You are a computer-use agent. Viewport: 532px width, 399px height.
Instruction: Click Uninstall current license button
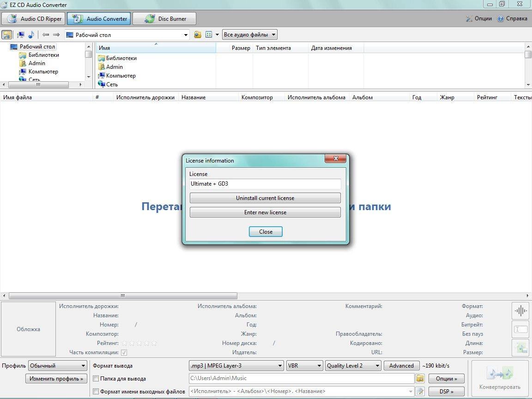coord(265,198)
